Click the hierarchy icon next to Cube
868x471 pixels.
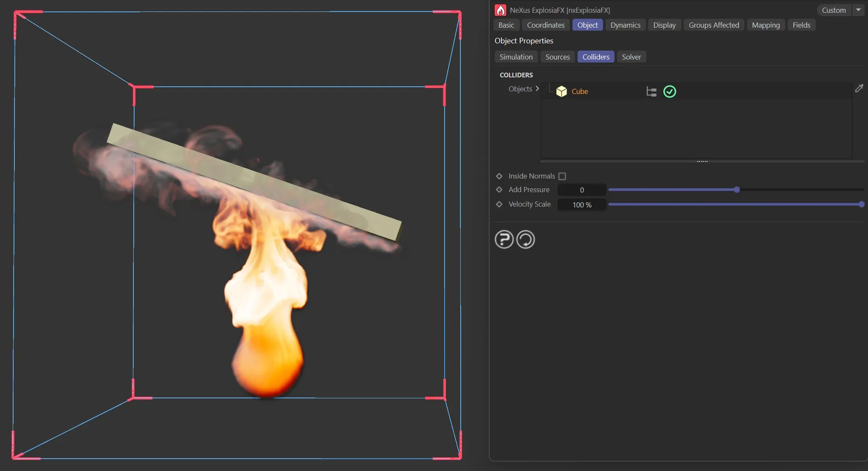[x=651, y=91]
